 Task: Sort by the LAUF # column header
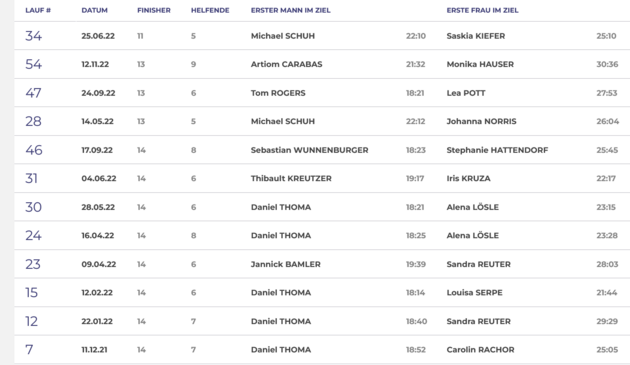point(38,10)
